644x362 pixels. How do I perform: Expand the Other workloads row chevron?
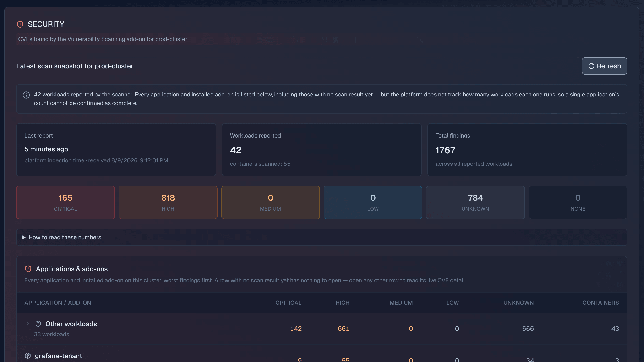28,324
